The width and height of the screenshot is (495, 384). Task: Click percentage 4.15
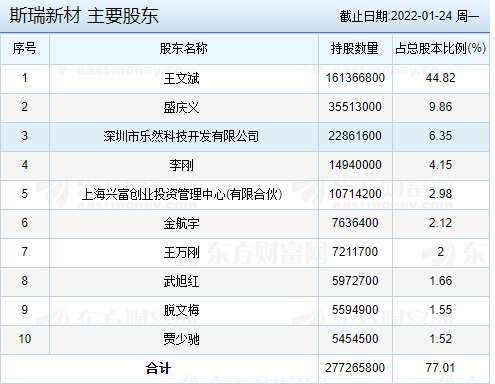(440, 165)
